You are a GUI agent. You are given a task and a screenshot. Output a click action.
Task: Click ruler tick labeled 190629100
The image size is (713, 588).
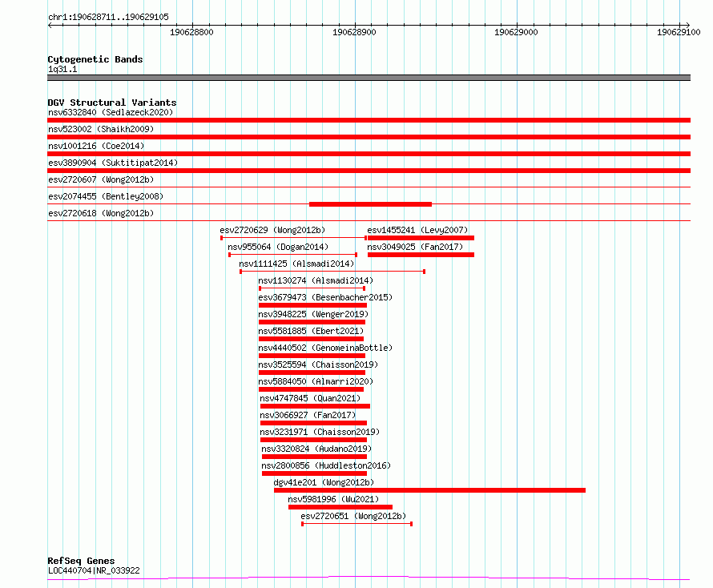point(679,32)
